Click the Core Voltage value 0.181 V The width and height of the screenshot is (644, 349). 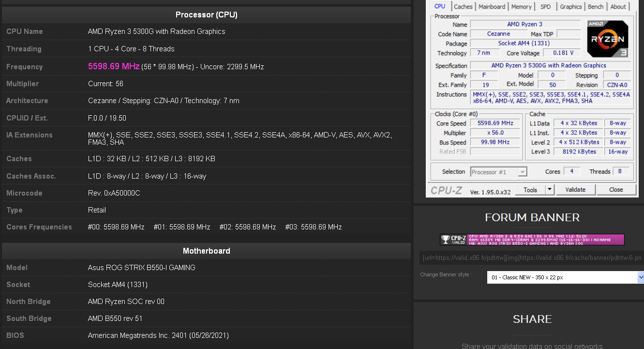[562, 53]
